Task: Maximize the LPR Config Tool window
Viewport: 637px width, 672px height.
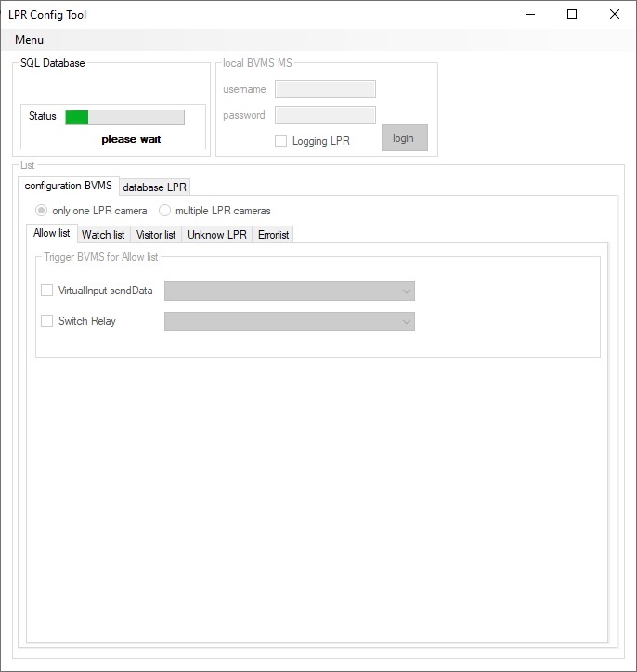Action: tap(572, 14)
